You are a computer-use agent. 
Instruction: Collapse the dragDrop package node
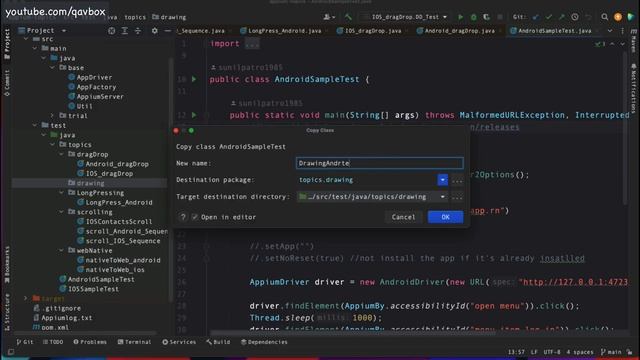pos(62,154)
